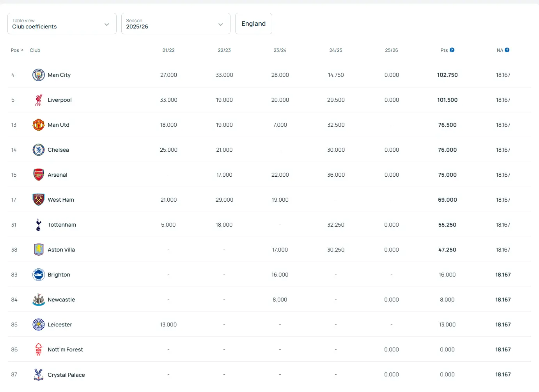Image resolution: width=539 pixels, height=392 pixels.
Task: Click the Man Utd club crest
Action: coord(38,125)
